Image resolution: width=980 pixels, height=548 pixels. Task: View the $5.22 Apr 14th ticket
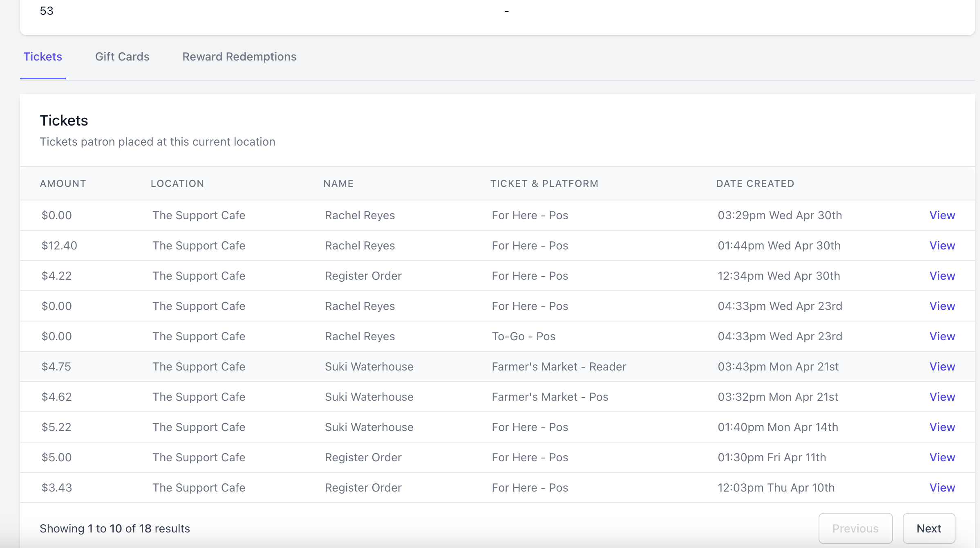pyautogui.click(x=942, y=427)
